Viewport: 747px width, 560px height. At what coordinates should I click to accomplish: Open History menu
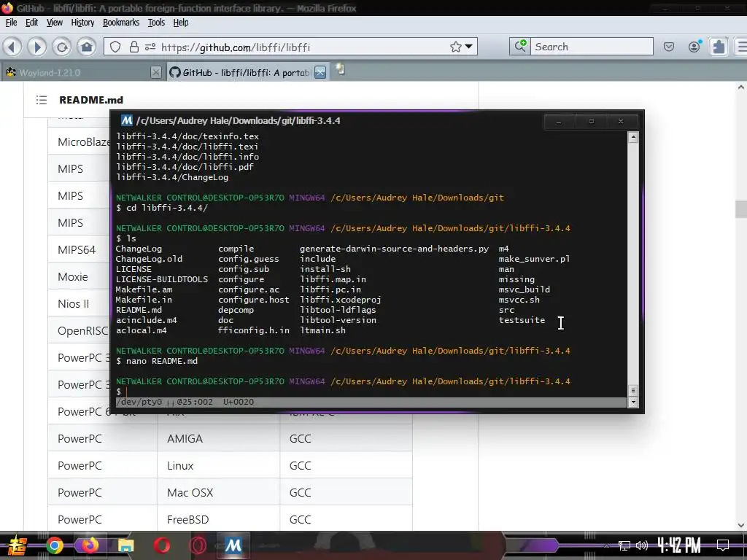pyautogui.click(x=82, y=23)
